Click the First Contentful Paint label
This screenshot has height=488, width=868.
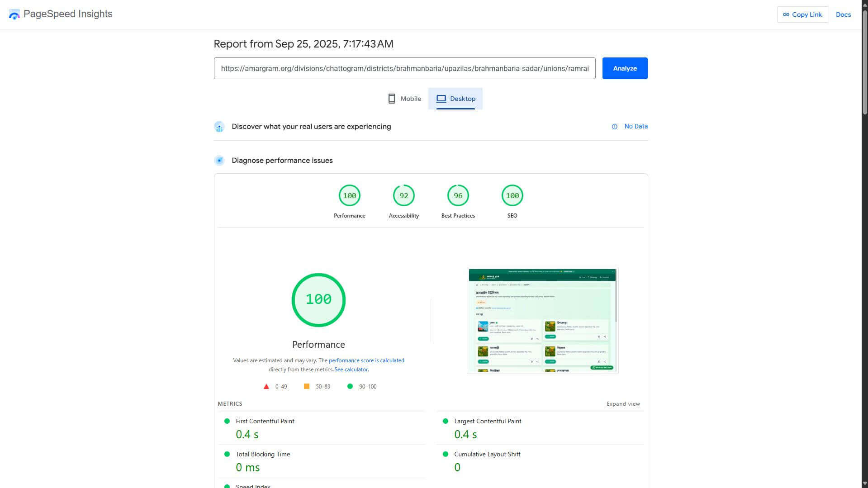(265, 421)
